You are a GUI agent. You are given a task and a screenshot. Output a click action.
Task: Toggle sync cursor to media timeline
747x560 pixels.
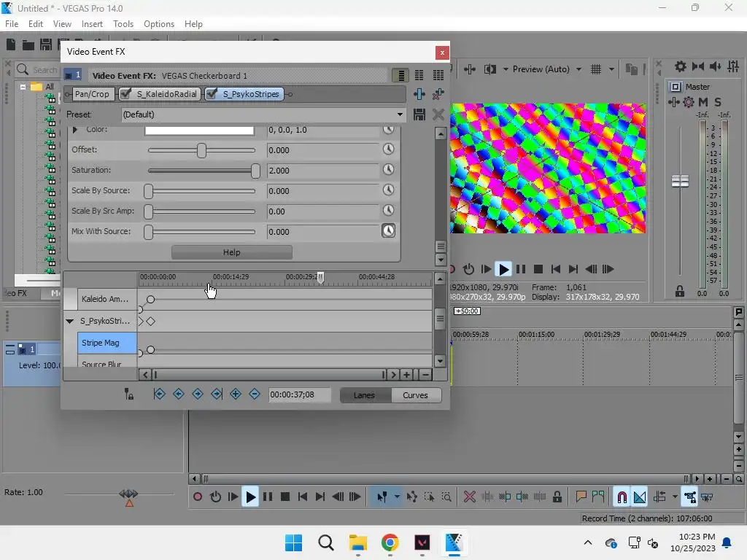[128, 394]
